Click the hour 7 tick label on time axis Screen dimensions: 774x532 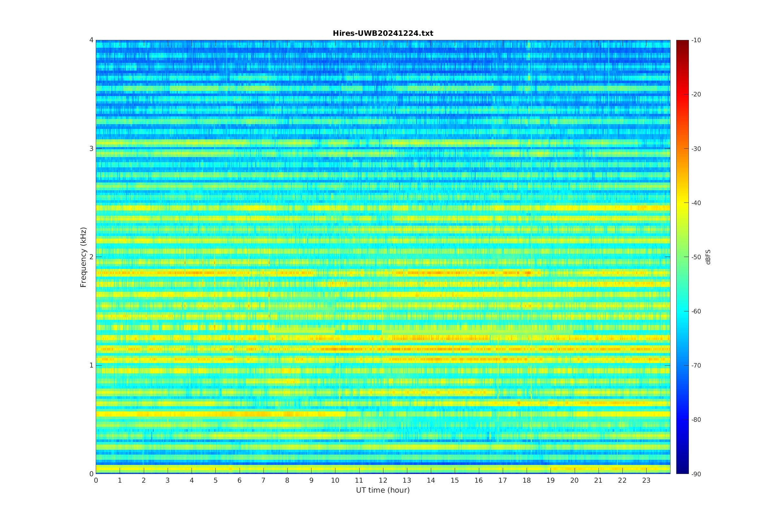tap(263, 480)
